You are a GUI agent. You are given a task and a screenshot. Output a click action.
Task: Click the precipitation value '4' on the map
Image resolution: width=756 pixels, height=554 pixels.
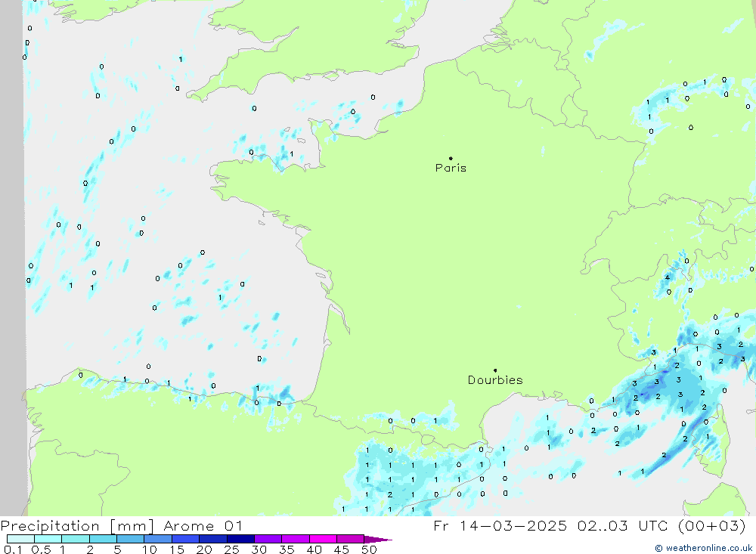[x=668, y=277]
